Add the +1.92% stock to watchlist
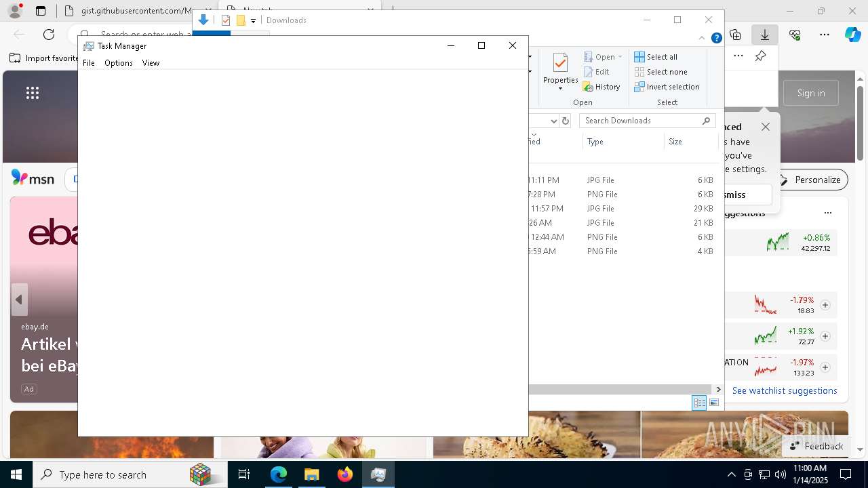 coord(825,336)
